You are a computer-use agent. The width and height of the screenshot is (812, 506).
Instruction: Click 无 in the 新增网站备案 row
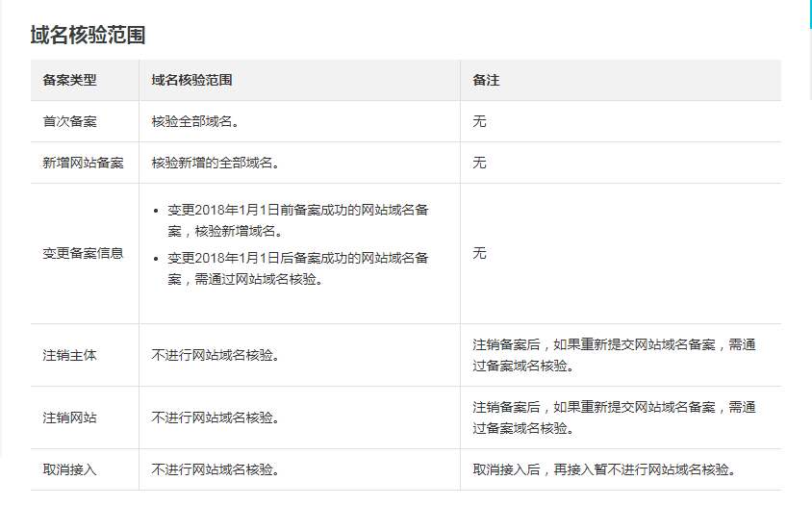479,164
